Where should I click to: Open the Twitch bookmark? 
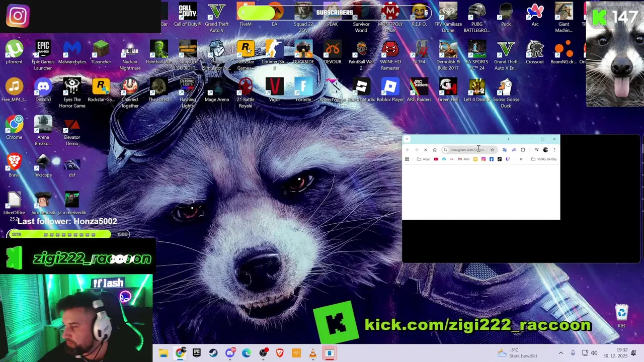508,159
